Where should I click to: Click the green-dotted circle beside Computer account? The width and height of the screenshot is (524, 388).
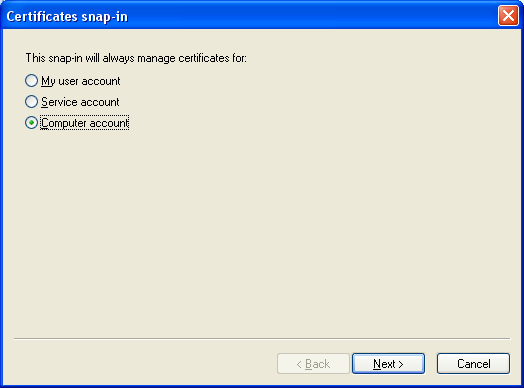click(x=31, y=123)
